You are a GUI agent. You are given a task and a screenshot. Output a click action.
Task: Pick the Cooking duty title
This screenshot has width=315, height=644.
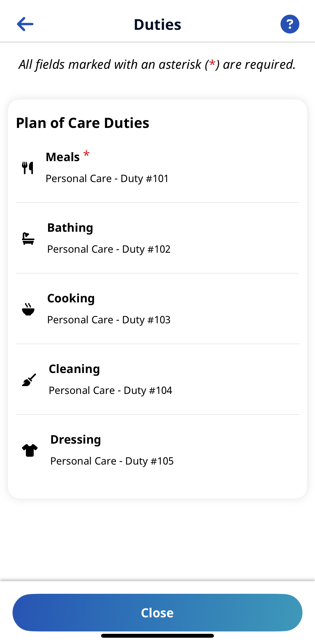[x=71, y=298]
